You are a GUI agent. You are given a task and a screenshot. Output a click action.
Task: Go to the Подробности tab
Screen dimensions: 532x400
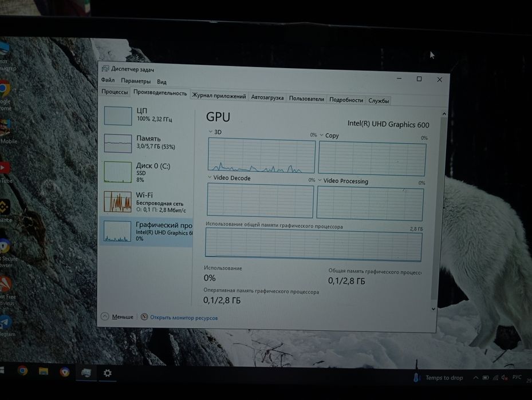pos(346,100)
